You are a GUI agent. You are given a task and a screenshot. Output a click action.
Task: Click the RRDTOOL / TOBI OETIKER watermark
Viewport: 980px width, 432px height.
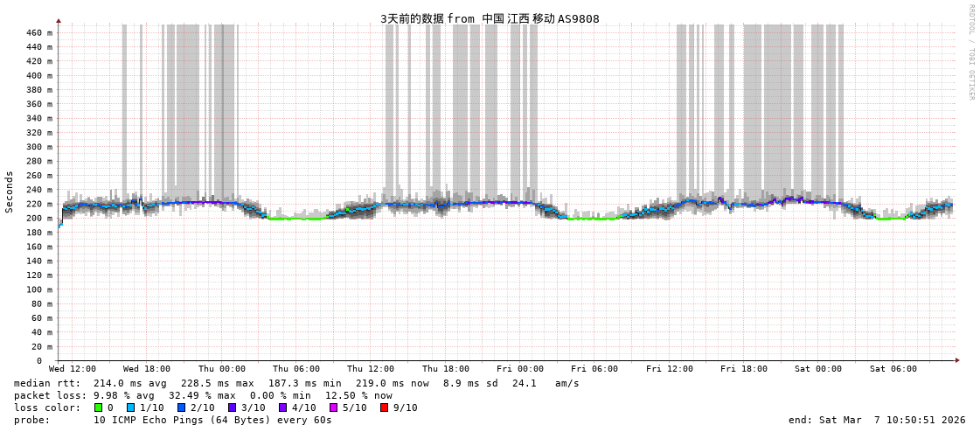[x=970, y=52]
